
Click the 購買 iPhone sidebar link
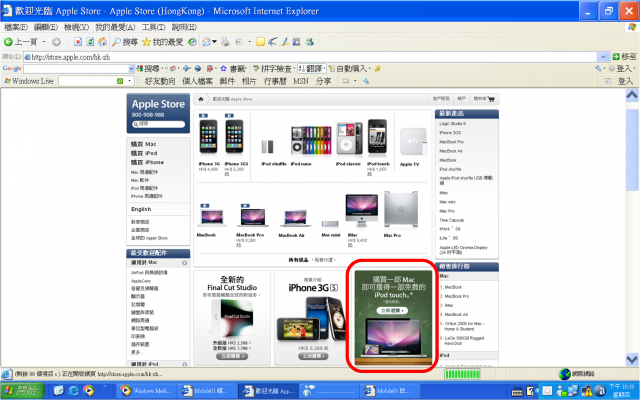click(147, 162)
